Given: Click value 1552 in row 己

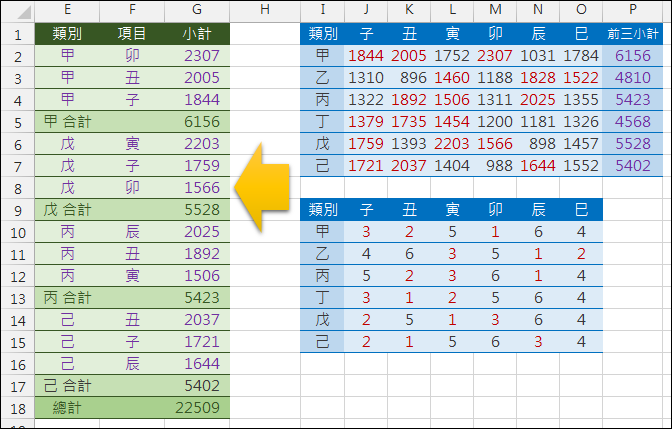Looking at the screenshot, I should point(581,166).
